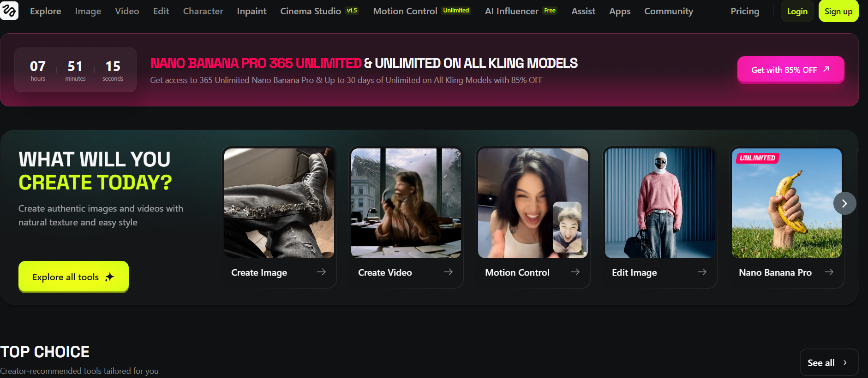The image size is (868, 378).
Task: Open Motion Control in the navigation bar
Action: click(x=422, y=11)
